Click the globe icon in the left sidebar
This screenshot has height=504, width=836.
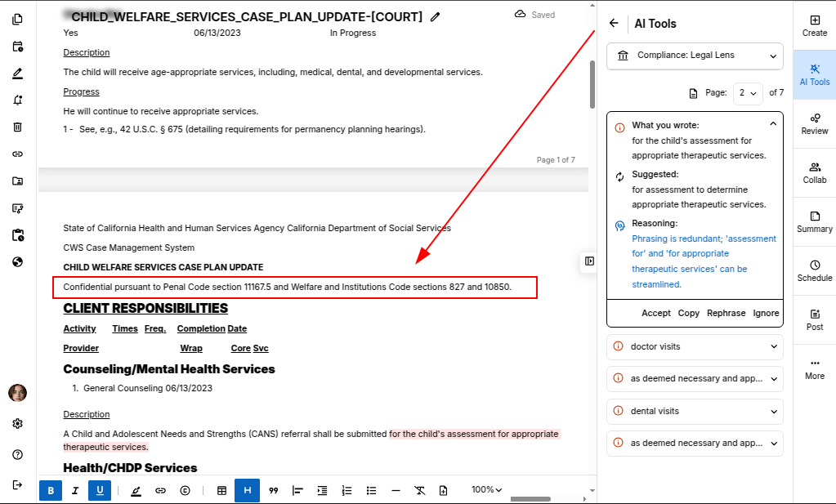tap(17, 262)
